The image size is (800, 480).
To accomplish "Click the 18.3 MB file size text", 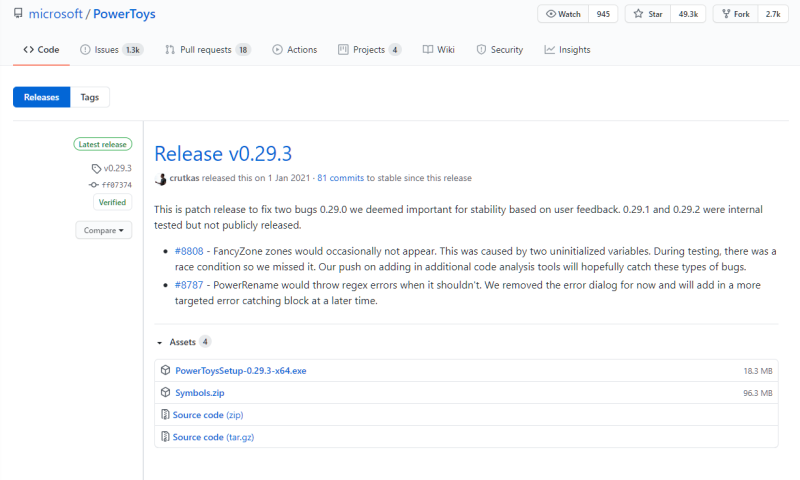I will tap(758, 371).
